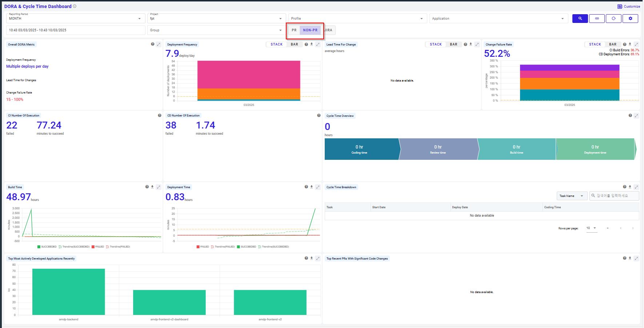Click the Build time stage segment
644x328 pixels.
(x=517, y=149)
